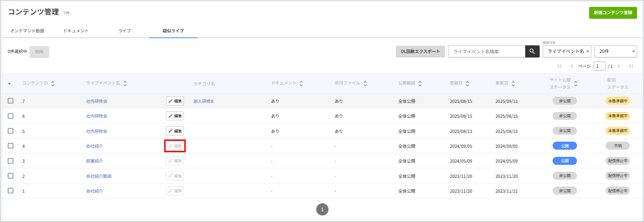This screenshot has height=222, width=644.
Task: Click 公開 status badge for ID 3
Action: click(565, 161)
